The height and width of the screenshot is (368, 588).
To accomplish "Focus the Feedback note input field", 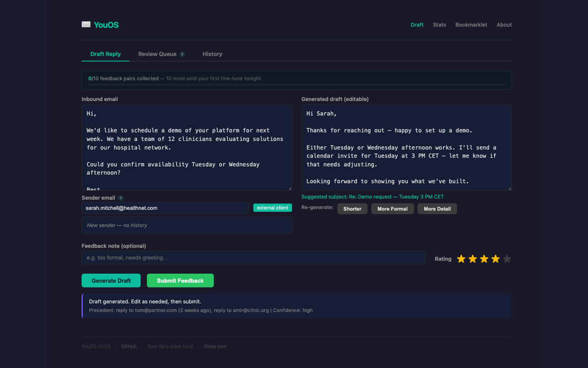I will tap(253, 258).
